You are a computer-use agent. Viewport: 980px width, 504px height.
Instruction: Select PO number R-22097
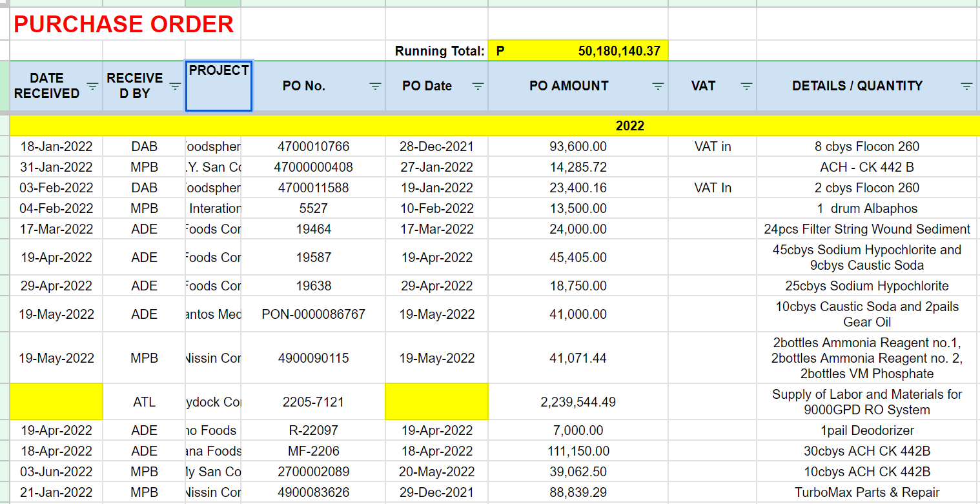[x=313, y=430]
